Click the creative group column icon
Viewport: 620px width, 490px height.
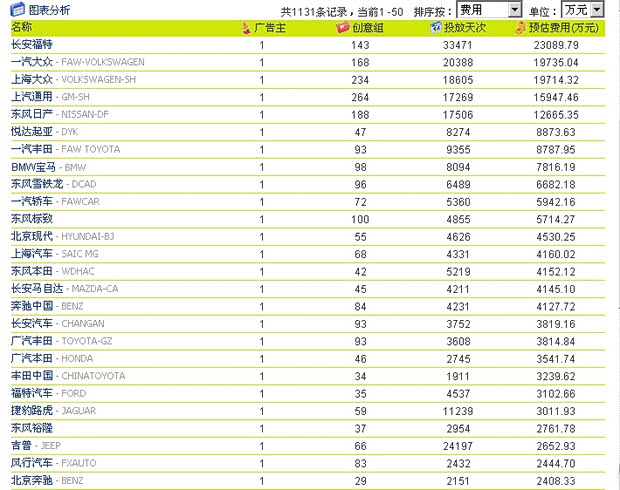click(343, 27)
